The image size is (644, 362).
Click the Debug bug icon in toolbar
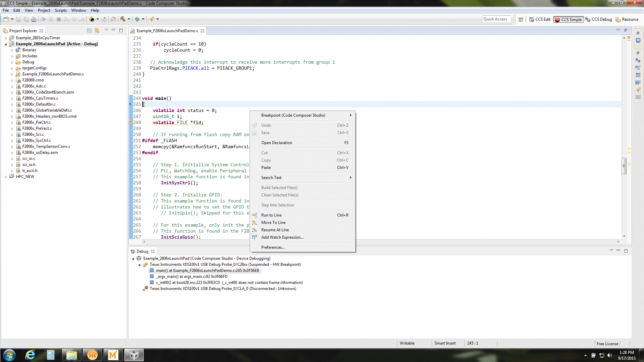(137, 19)
